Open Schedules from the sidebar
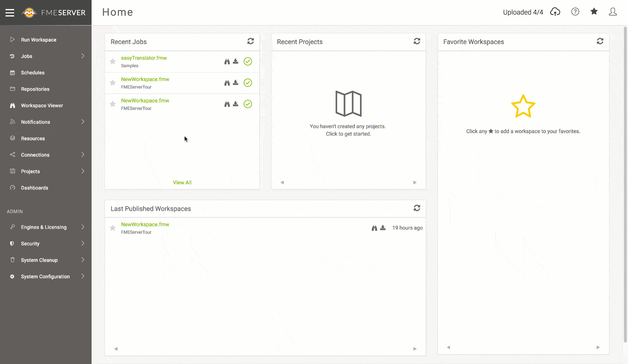628x364 pixels. (x=33, y=73)
